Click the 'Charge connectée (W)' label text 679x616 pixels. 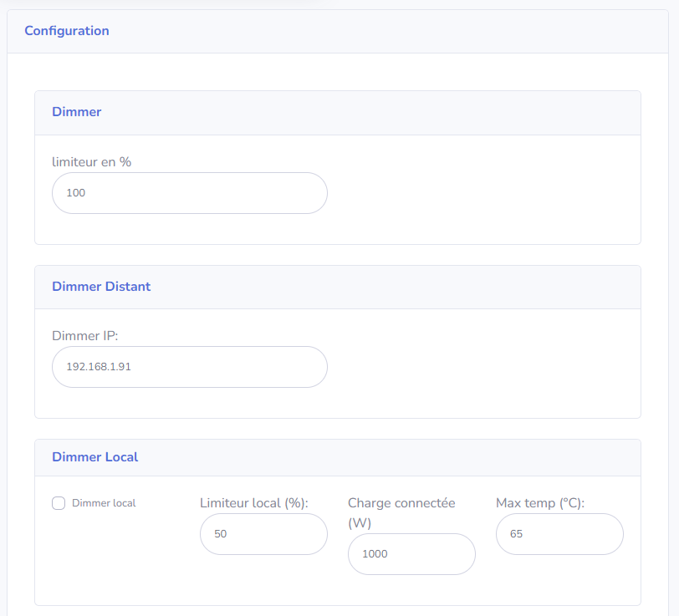(x=401, y=503)
